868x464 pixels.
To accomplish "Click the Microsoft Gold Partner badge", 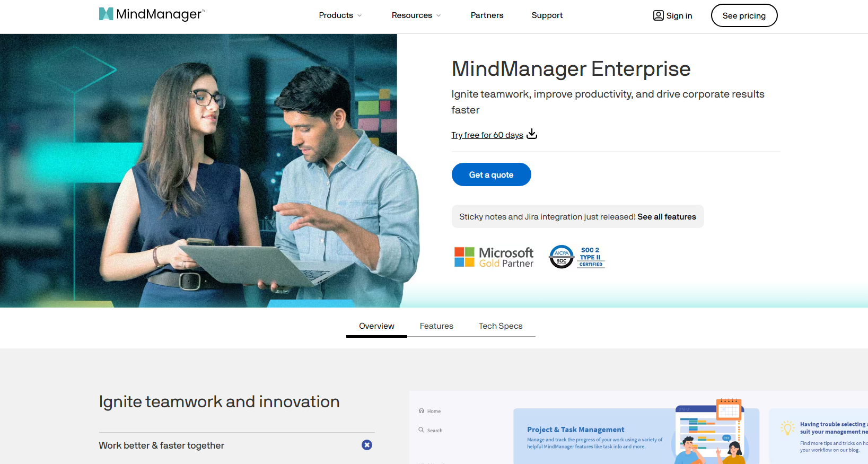I will click(494, 257).
